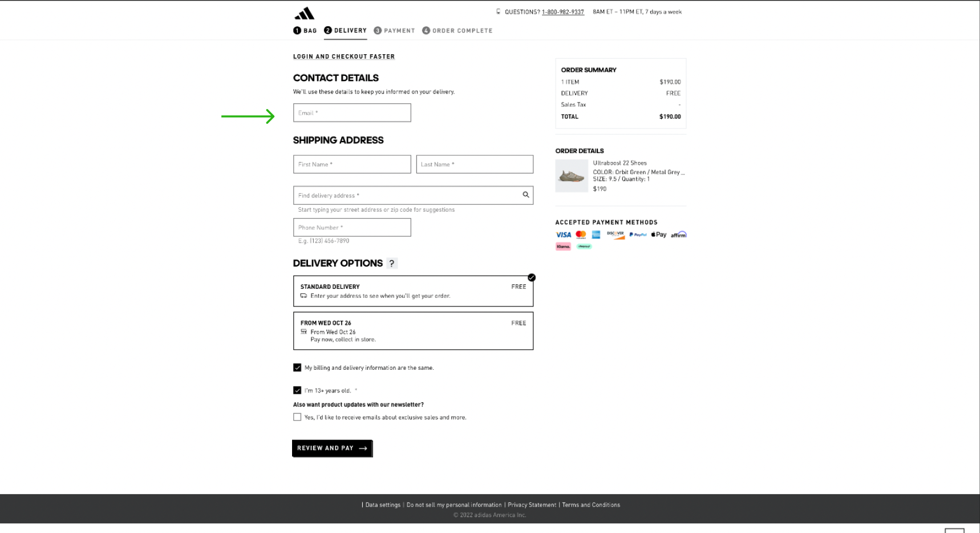Image resolution: width=980 pixels, height=533 pixels.
Task: Click the Klarna pink badge
Action: coord(563,247)
